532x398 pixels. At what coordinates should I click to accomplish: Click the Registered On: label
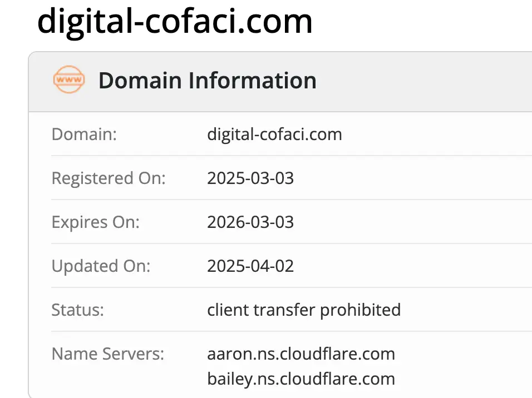pos(109,178)
